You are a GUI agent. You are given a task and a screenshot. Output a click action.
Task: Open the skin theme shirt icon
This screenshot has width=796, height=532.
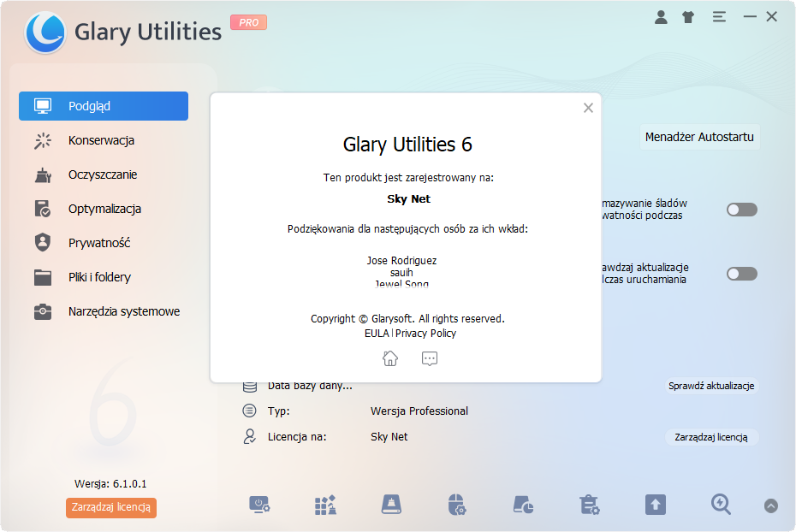[688, 17]
